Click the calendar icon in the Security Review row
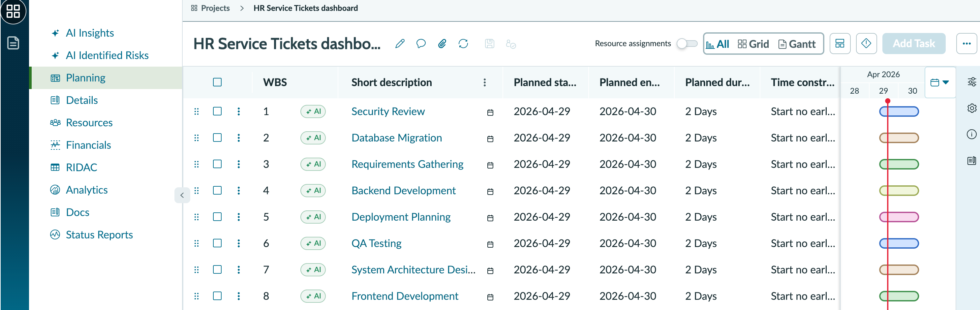 (x=490, y=112)
